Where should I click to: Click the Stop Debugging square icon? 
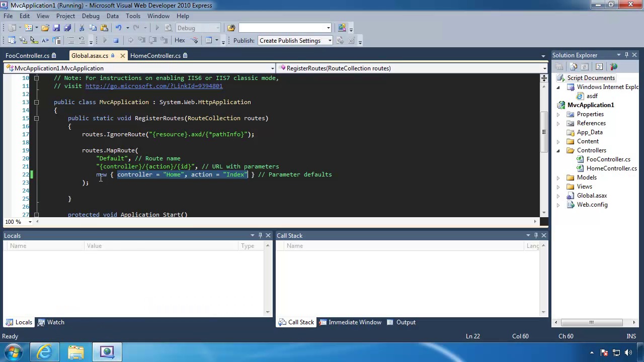coord(116,41)
